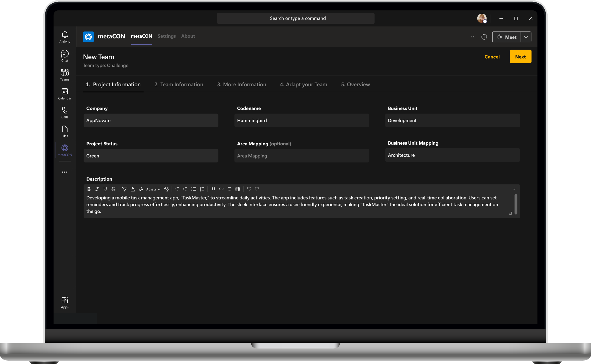Insert a table in the description

coord(238,189)
